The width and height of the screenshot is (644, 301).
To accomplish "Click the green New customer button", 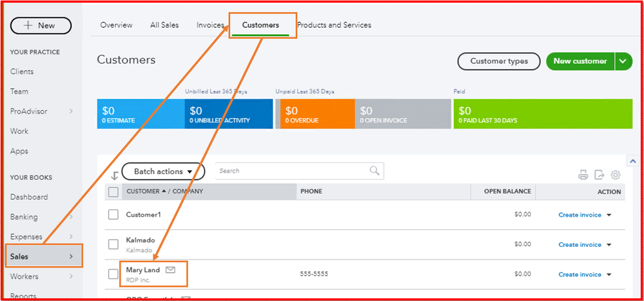I will (x=580, y=61).
